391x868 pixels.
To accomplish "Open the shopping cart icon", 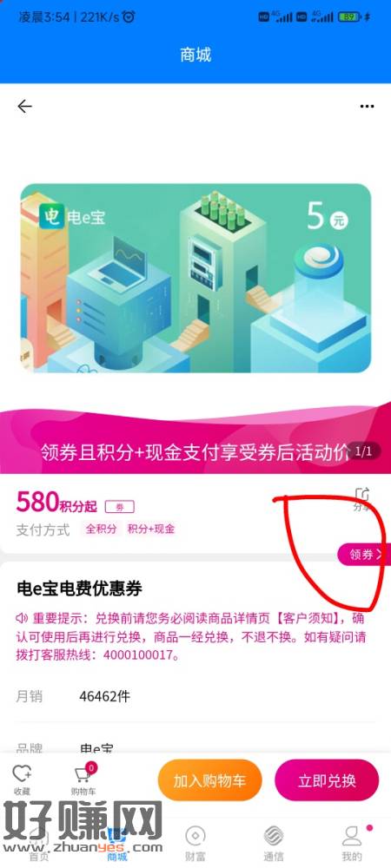I will point(83,779).
